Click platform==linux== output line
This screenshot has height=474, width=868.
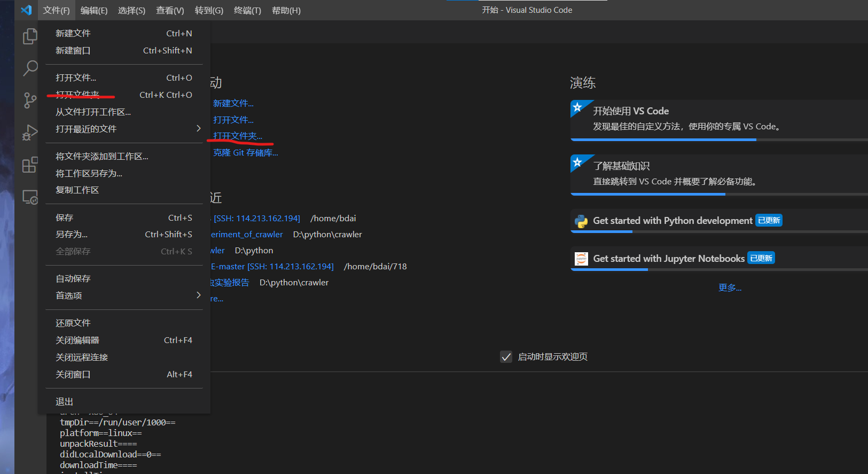click(x=101, y=433)
